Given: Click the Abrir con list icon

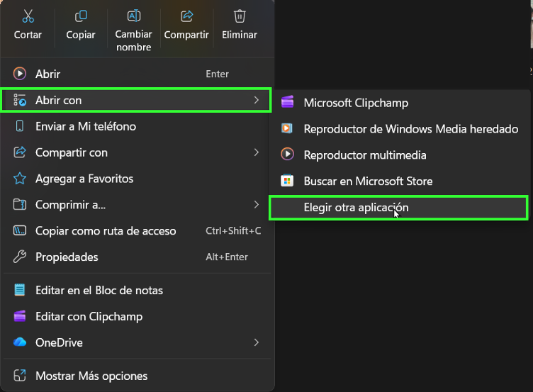Looking at the screenshot, I should coord(20,100).
